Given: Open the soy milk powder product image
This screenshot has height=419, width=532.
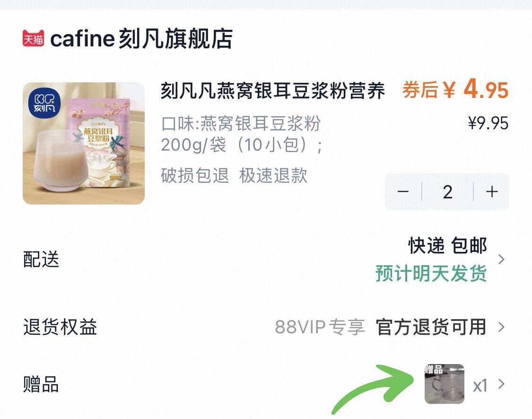Looking at the screenshot, I should tap(84, 143).
